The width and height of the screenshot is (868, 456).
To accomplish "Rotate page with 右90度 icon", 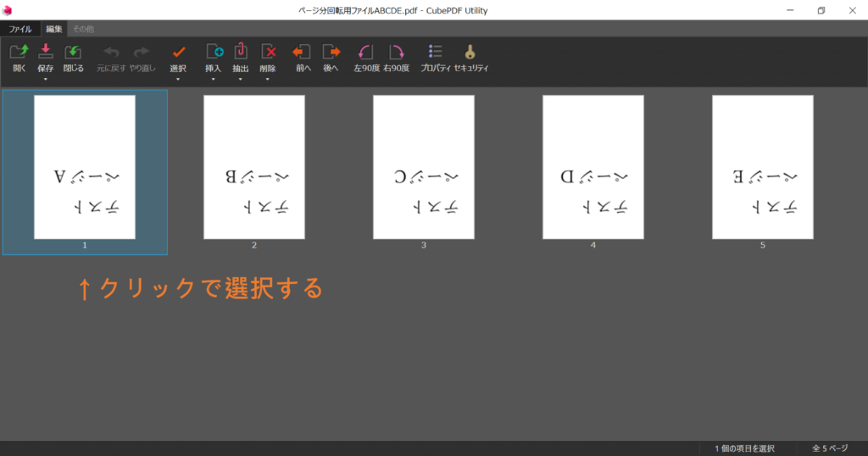I will [397, 52].
